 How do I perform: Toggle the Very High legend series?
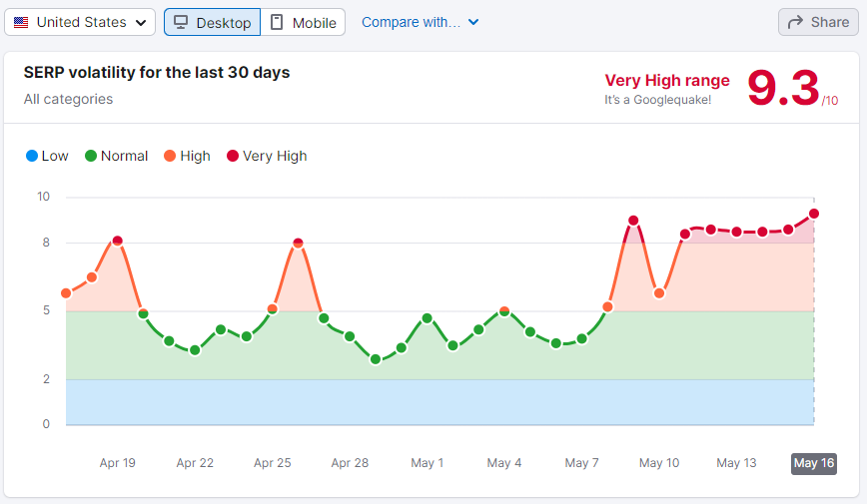[x=267, y=156]
